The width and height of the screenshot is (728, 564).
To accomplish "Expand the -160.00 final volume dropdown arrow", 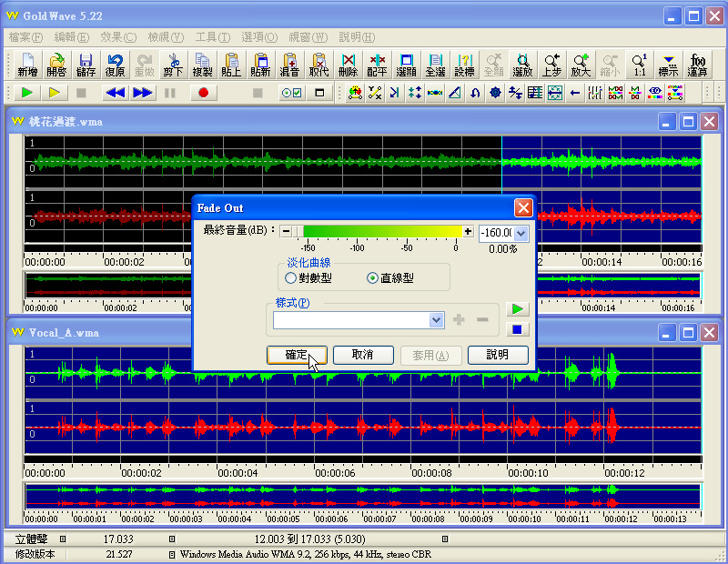I will (521, 233).
